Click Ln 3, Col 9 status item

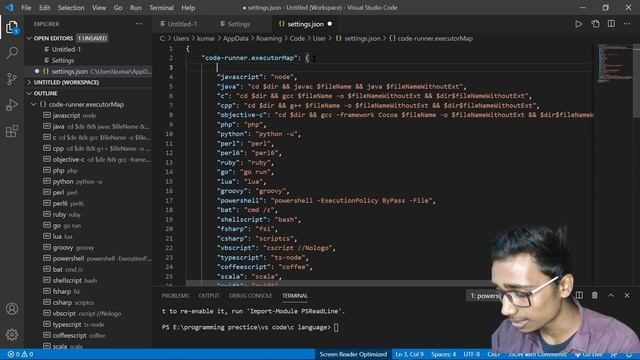(409, 354)
